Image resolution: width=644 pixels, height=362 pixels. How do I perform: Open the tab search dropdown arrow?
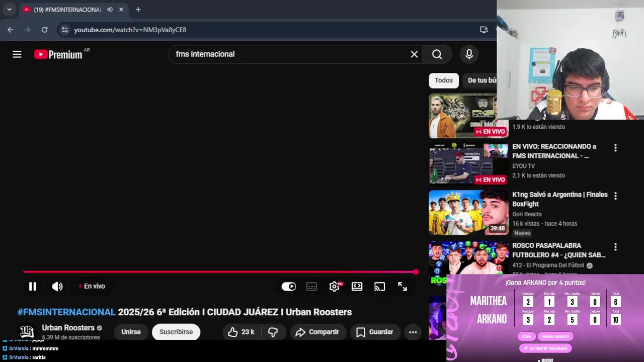point(9,10)
